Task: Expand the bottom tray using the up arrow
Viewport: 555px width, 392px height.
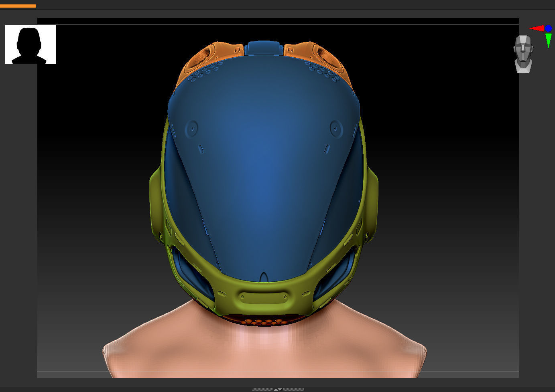Action: 276,390
